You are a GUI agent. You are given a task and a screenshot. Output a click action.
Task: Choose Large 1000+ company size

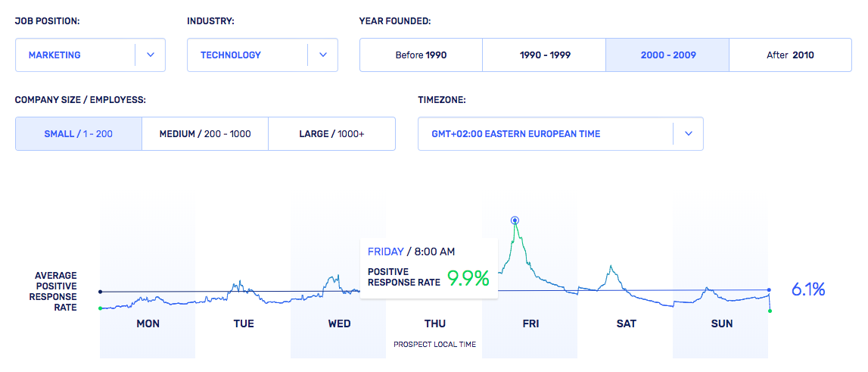point(331,133)
